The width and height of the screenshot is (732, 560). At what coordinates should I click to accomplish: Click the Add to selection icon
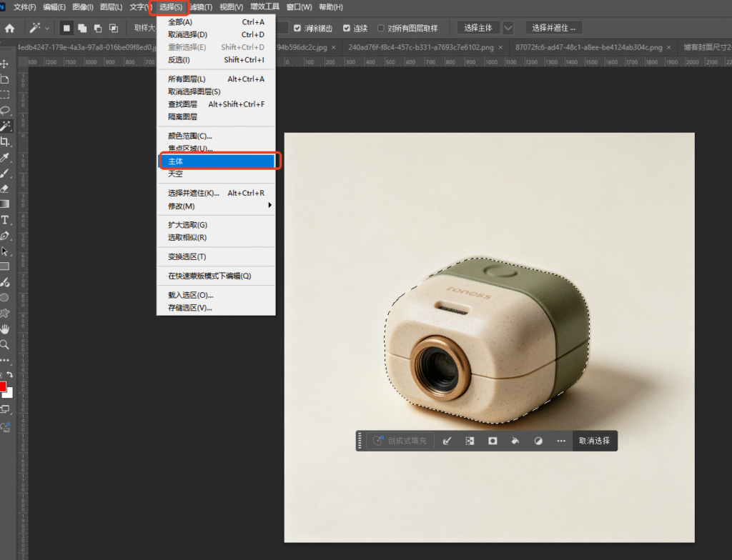pos(82,29)
